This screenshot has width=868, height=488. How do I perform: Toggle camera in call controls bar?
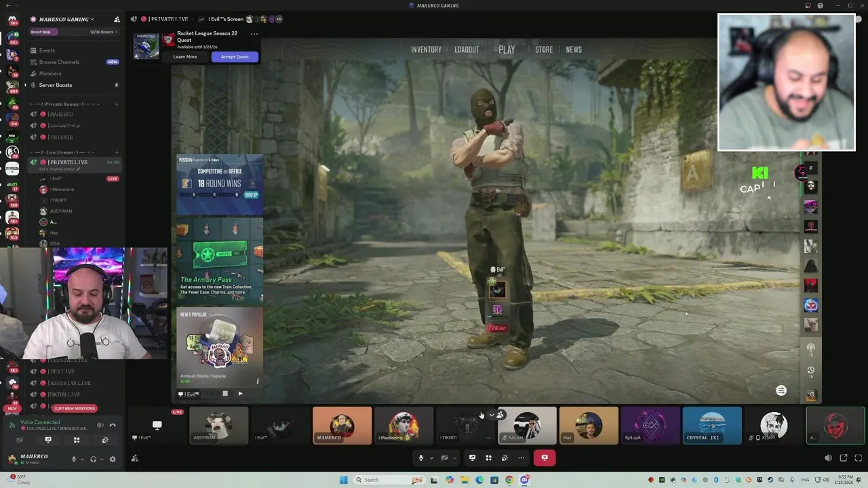click(x=444, y=457)
